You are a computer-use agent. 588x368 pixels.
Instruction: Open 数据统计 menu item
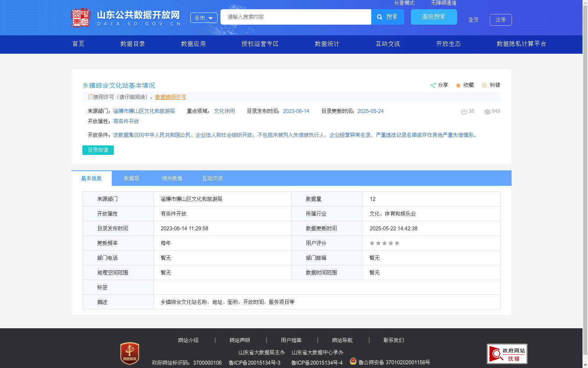327,44
